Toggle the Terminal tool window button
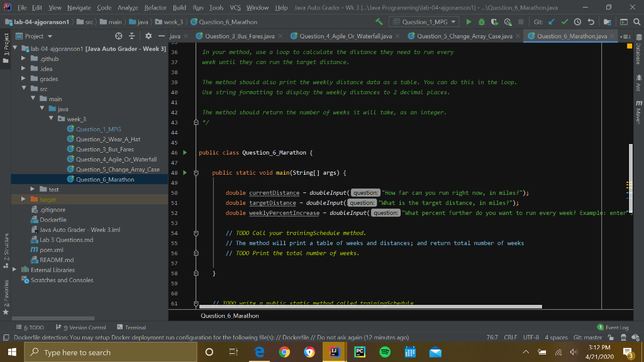The height and width of the screenshot is (362, 644). pyautogui.click(x=131, y=327)
